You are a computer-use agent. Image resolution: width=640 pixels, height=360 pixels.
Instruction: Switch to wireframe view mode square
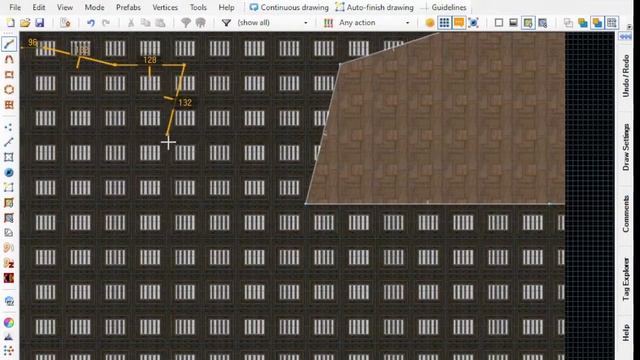pyautogui.click(x=499, y=23)
